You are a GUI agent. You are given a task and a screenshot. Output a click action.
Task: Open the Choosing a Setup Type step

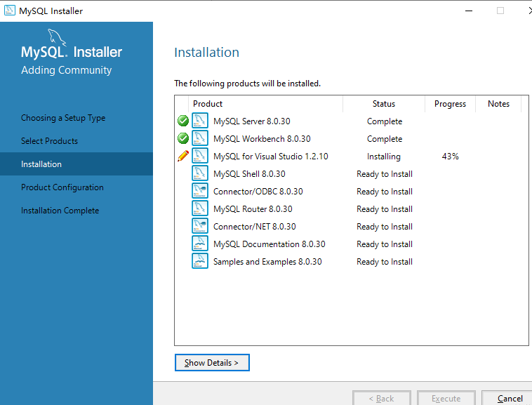[63, 118]
